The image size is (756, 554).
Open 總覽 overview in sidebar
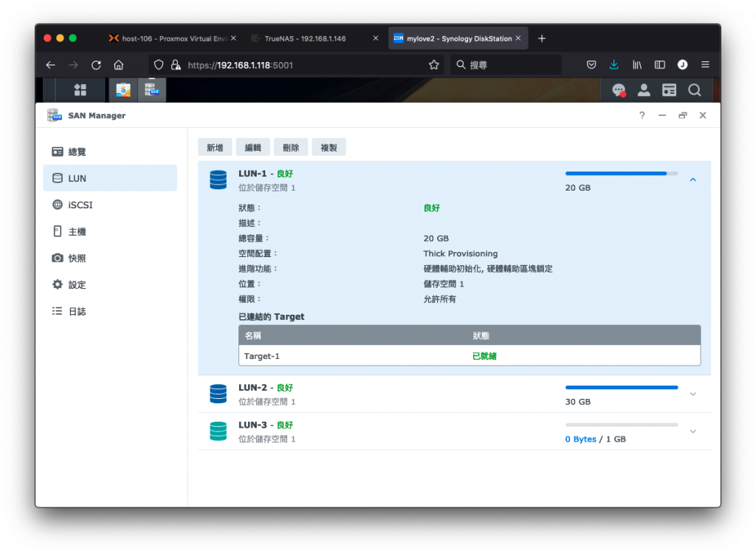pyautogui.click(x=110, y=151)
